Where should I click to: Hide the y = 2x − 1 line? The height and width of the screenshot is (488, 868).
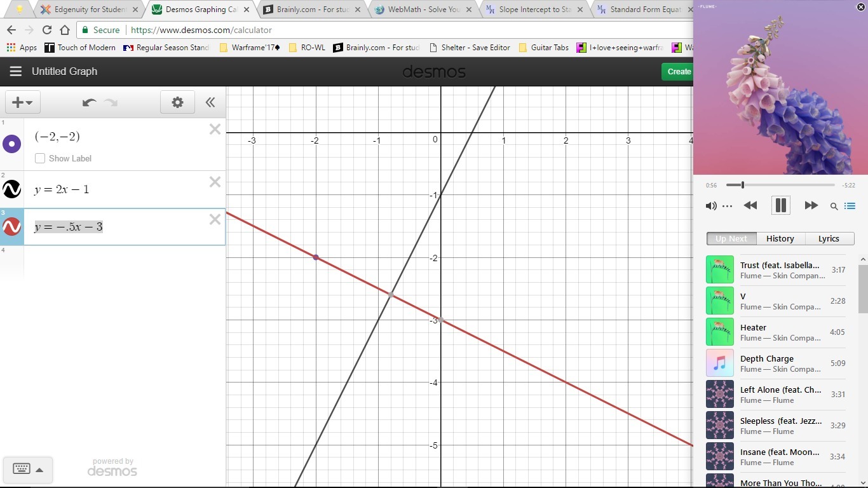(x=11, y=189)
